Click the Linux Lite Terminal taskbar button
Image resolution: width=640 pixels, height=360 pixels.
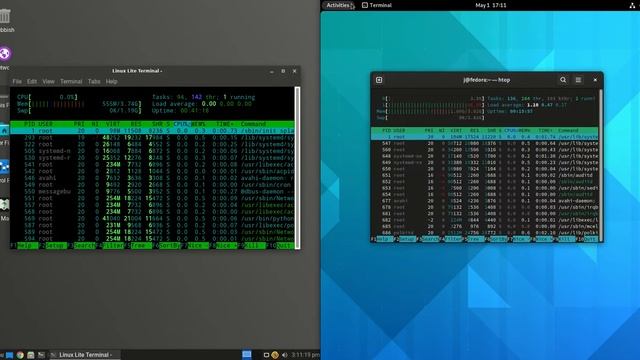tap(84, 355)
